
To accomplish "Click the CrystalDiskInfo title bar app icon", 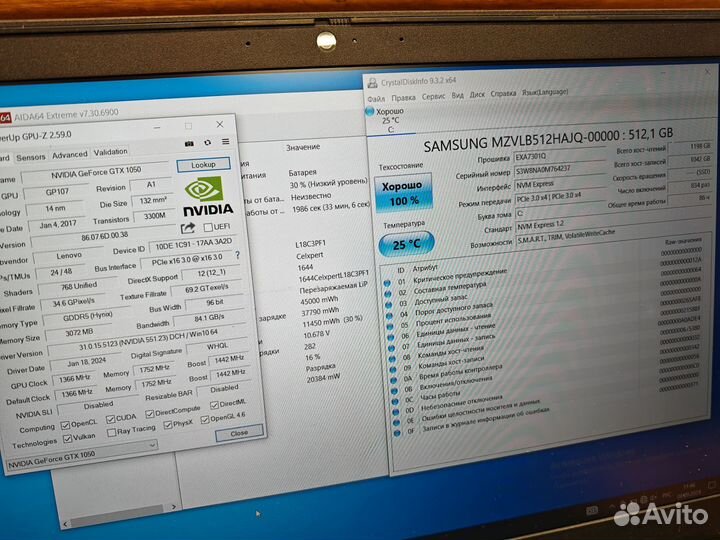I will click(372, 83).
